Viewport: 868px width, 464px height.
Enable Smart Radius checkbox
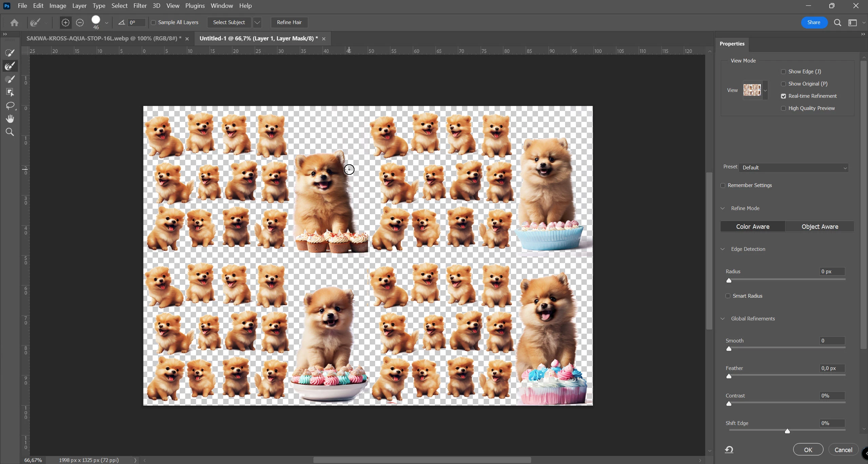pos(728,296)
